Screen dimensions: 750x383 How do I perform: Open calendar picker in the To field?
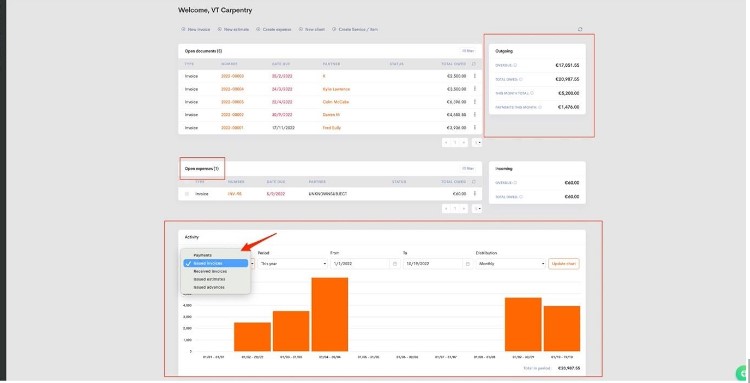(x=468, y=264)
